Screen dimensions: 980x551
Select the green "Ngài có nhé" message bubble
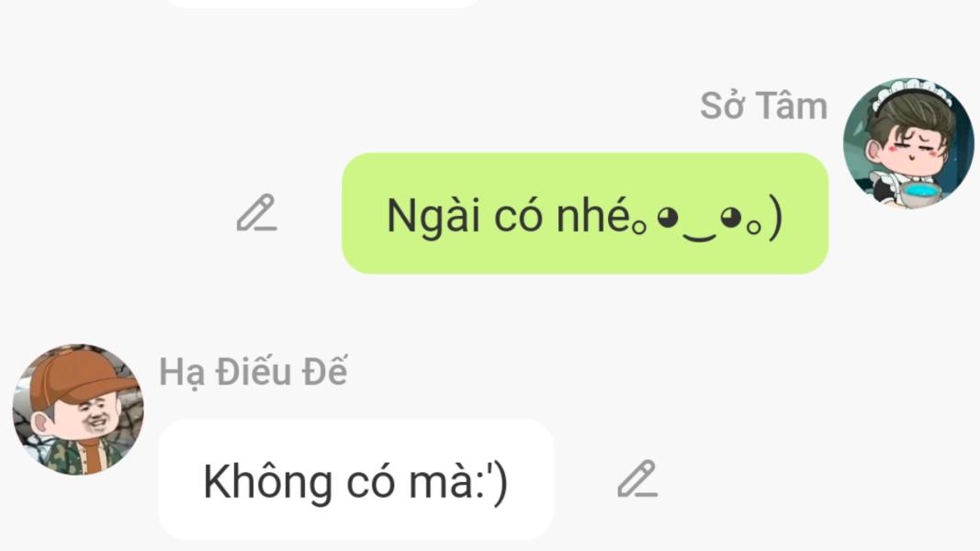coord(585,214)
